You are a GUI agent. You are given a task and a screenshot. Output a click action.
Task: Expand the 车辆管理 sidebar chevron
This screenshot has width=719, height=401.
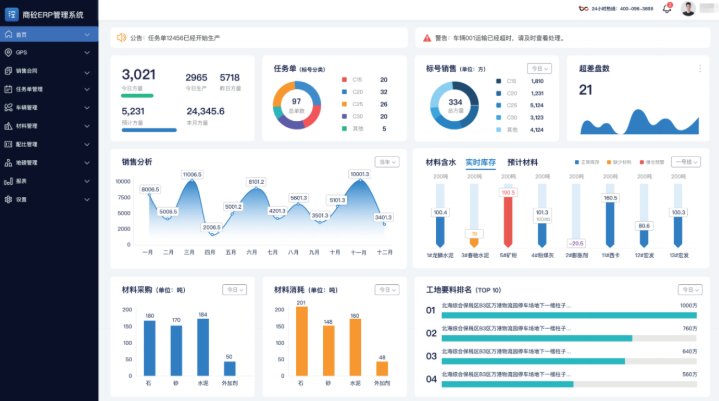[87, 108]
